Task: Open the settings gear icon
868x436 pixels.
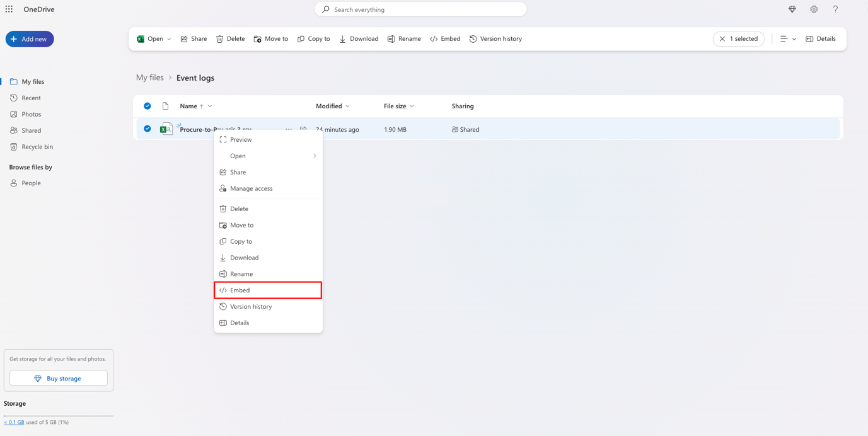Action: click(814, 9)
